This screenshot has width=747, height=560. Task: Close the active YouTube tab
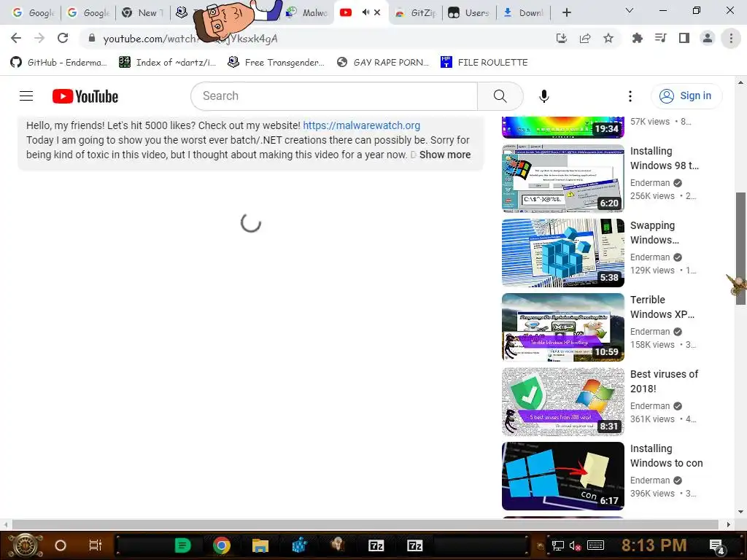coord(377,12)
